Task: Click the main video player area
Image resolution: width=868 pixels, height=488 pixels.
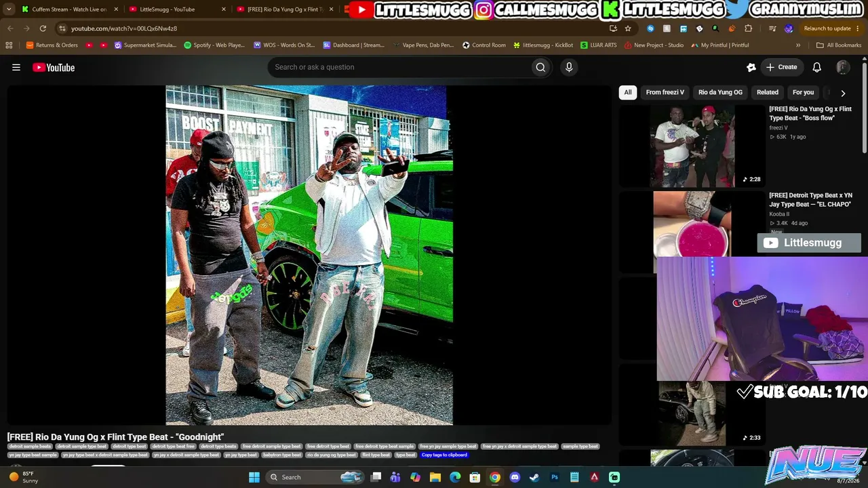Action: [309, 255]
